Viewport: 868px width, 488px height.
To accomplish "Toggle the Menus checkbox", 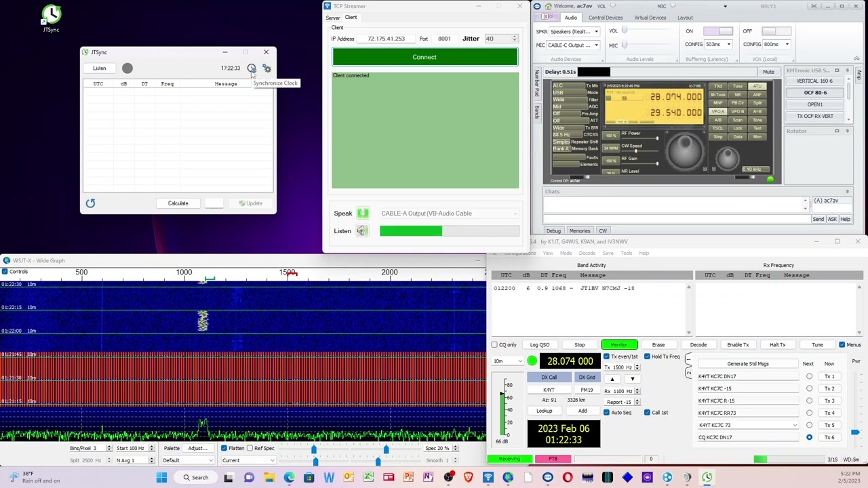I will click(842, 345).
